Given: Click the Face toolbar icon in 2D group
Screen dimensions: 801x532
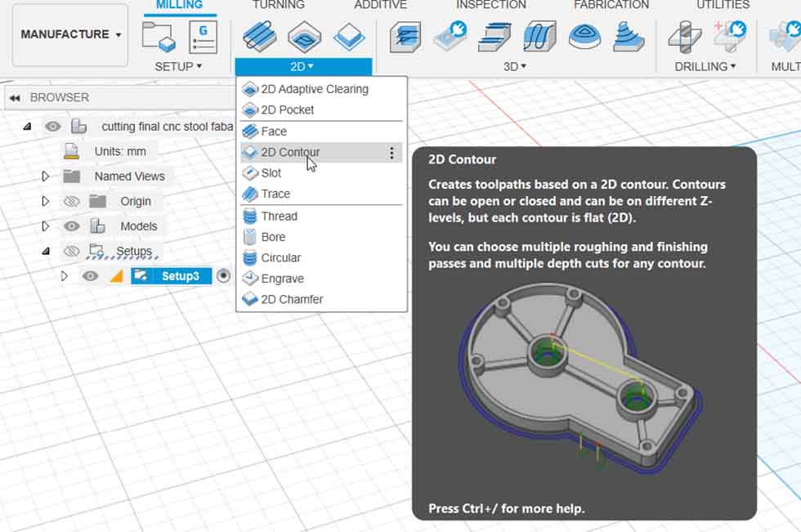Looking at the screenshot, I should click(260, 36).
